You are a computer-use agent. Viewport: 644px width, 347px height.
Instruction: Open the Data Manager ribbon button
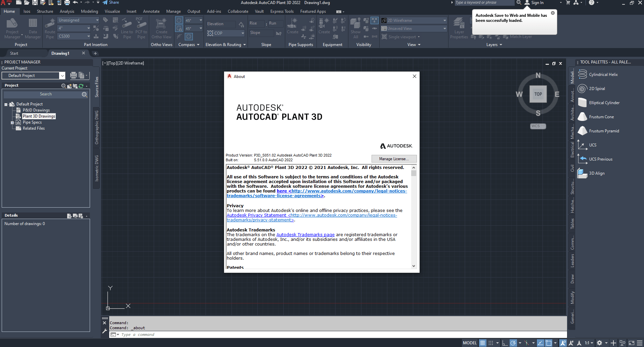33,28
